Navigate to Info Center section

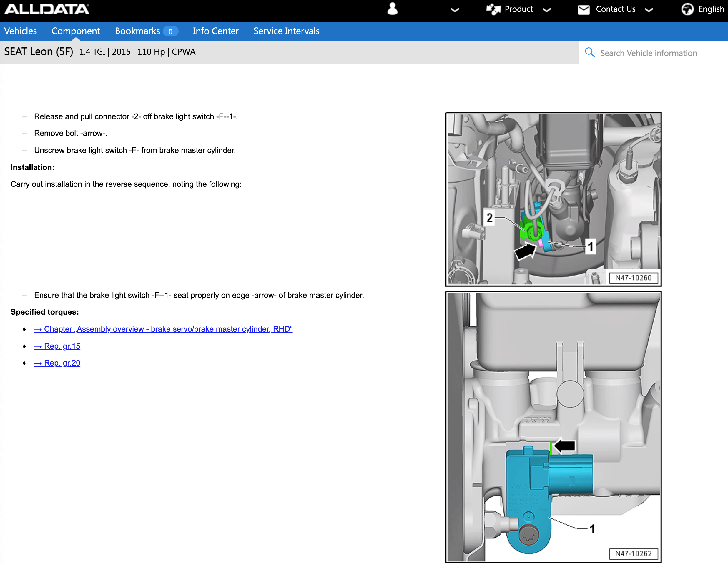[216, 31]
